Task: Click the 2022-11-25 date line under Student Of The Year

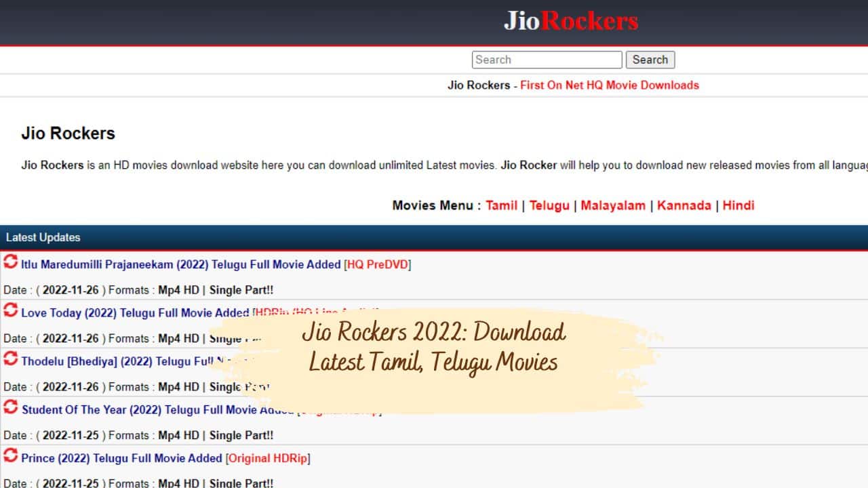Action: point(138,435)
